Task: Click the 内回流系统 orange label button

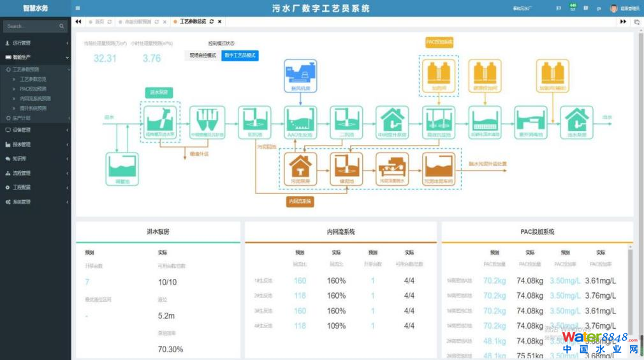Action: [300, 202]
